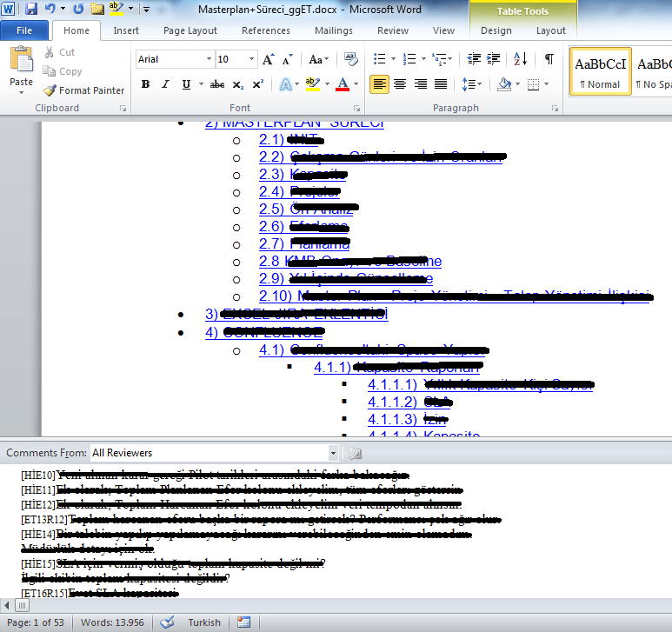Grow font size with larger A icon
This screenshot has width=672, height=632.
[x=269, y=59]
